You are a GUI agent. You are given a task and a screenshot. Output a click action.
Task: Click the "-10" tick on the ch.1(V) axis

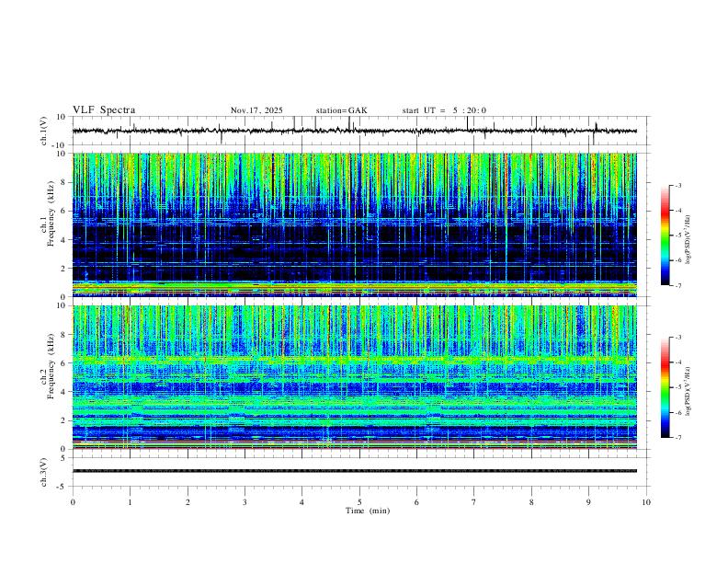59,145
